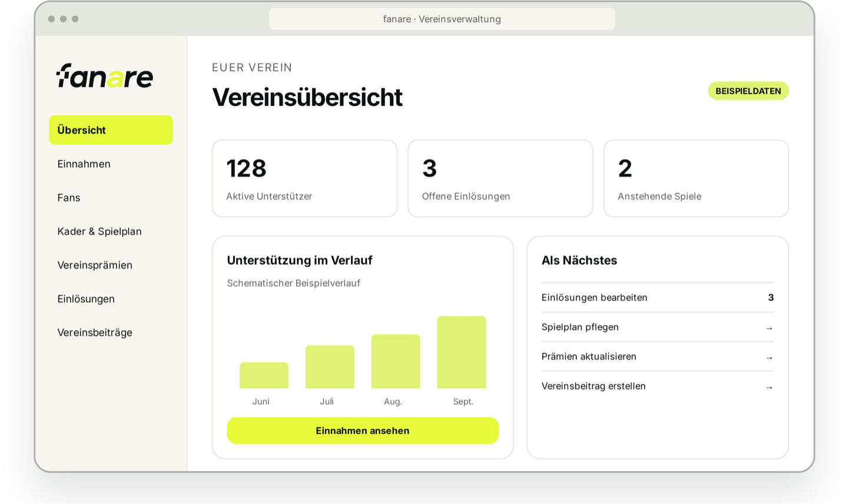Select the Aug. bar in chart
This screenshot has height=504, width=849.
click(x=396, y=362)
